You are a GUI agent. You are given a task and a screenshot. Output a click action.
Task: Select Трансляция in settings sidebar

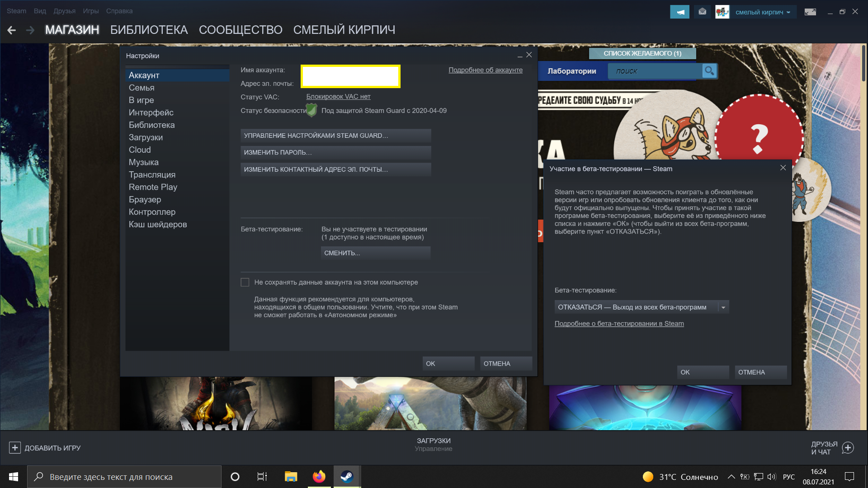[x=177, y=175]
